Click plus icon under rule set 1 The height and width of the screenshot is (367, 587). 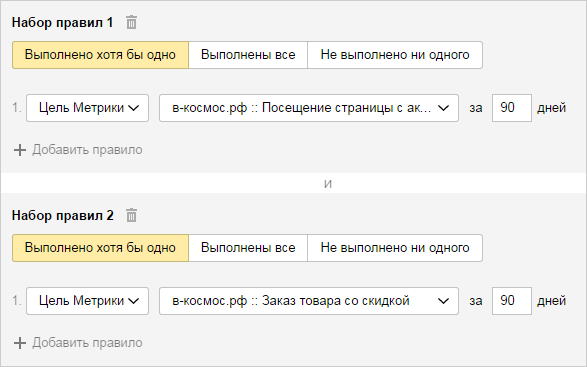[19, 150]
